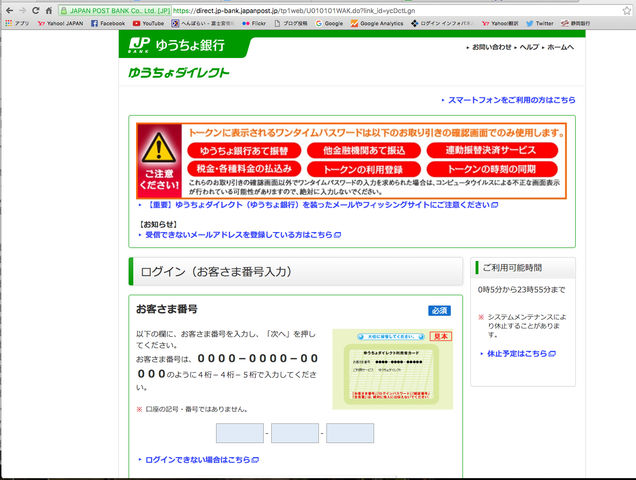Bookmark this page with the star icon
This screenshot has height=480, width=636.
[627, 11]
